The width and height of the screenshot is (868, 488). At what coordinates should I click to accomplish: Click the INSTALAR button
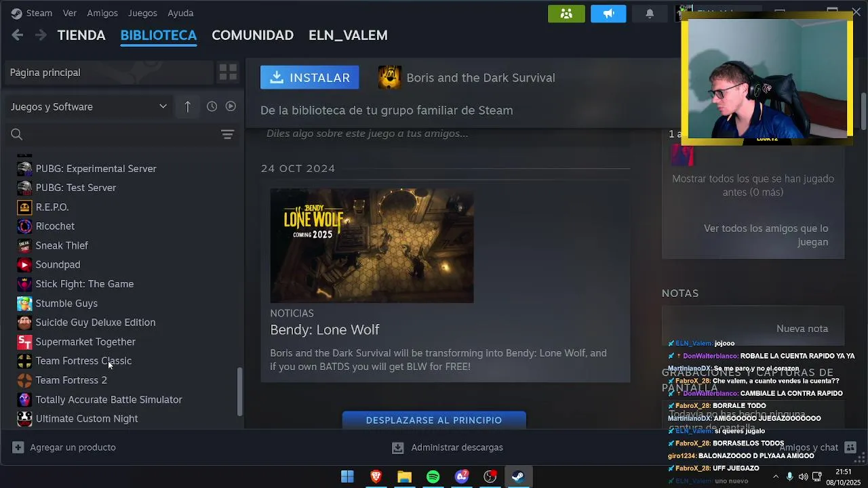coord(309,78)
